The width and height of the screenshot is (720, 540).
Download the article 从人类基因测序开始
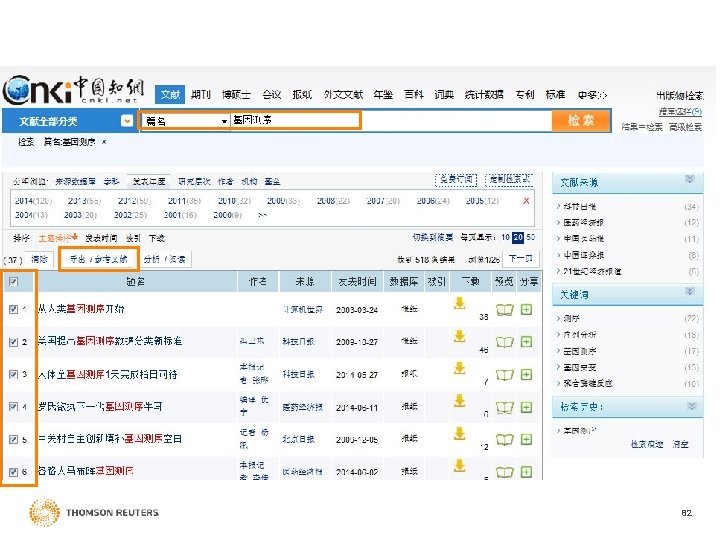tap(459, 303)
